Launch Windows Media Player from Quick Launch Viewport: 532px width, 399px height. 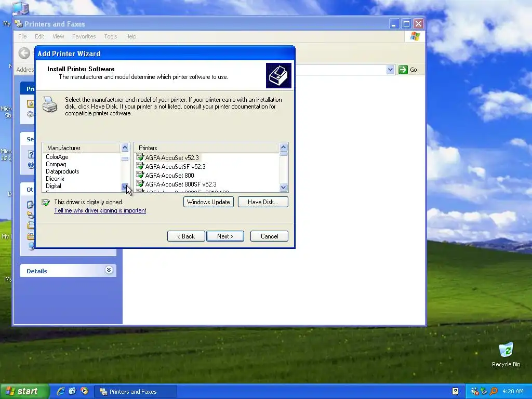[x=84, y=391]
